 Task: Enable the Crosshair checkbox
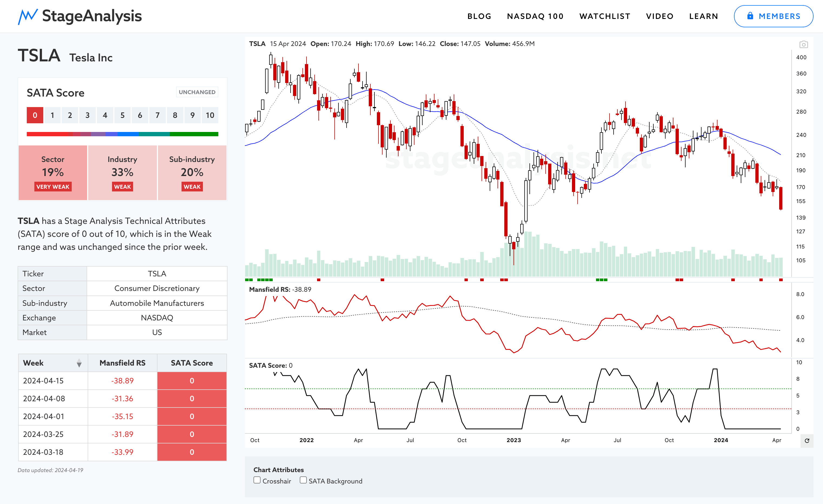[257, 480]
